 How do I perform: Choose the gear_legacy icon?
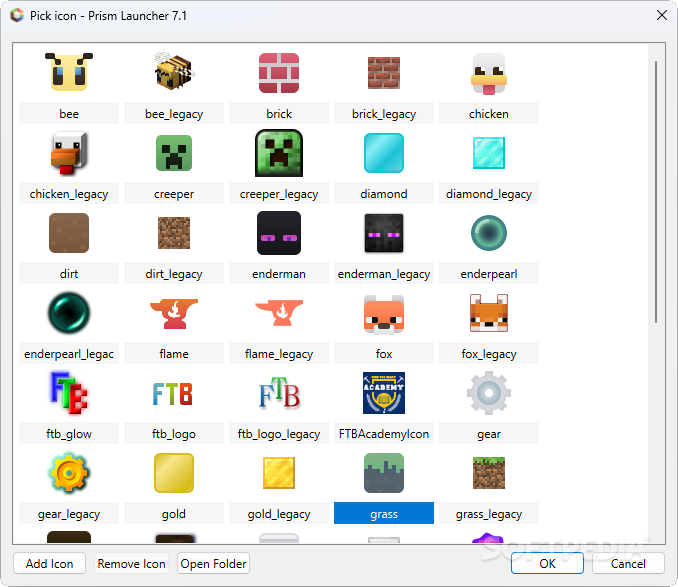point(69,473)
